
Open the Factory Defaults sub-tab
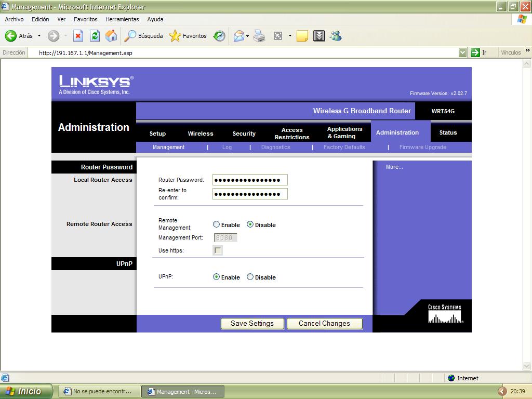click(x=344, y=147)
